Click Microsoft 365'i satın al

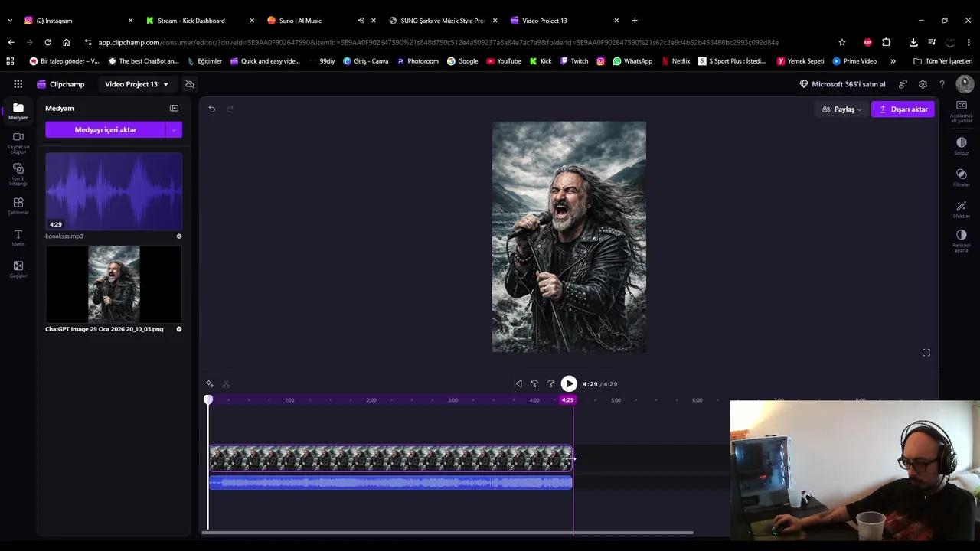pyautogui.click(x=842, y=84)
